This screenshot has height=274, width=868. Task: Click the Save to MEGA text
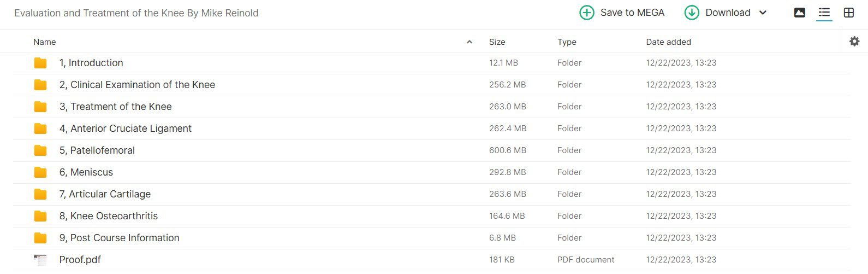tap(632, 13)
